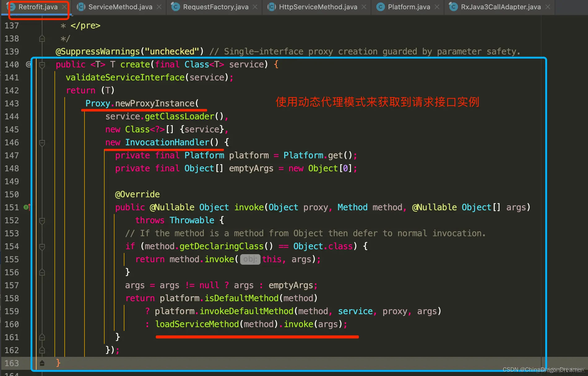Screen dimensions: 588x376
Task: Click the loadServiceMethod call on line 160
Action: point(197,324)
